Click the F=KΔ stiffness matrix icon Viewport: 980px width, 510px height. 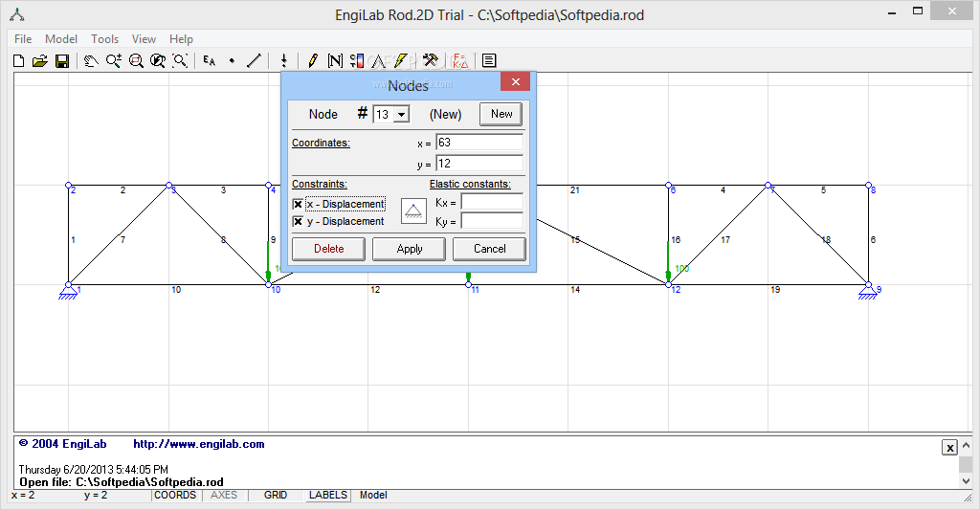[x=460, y=60]
